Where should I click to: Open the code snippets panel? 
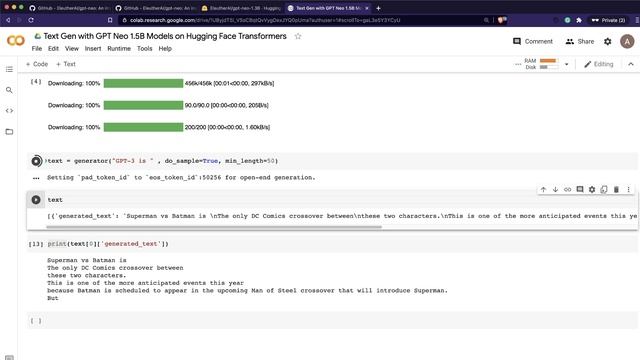[x=9, y=111]
